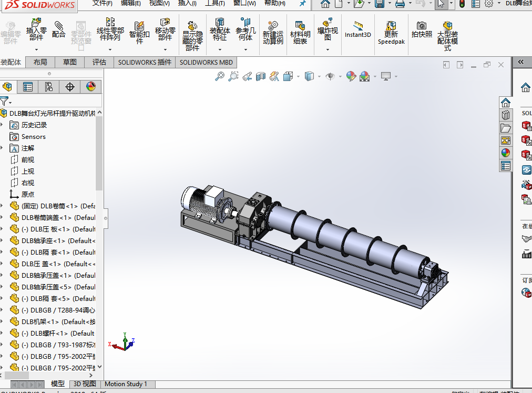Open ConfigurationManager tab icon
The image size is (532, 393).
click(48, 87)
